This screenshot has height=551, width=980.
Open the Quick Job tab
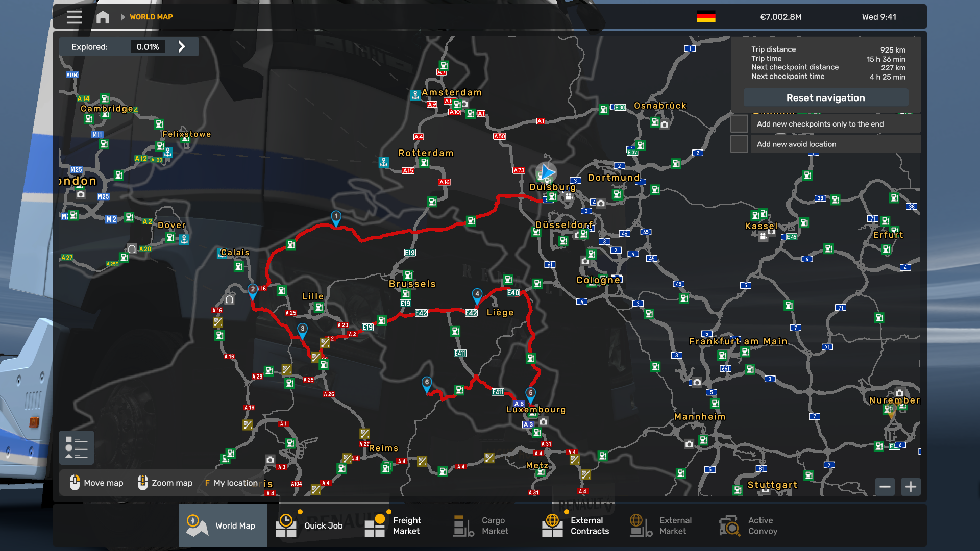[311, 525]
